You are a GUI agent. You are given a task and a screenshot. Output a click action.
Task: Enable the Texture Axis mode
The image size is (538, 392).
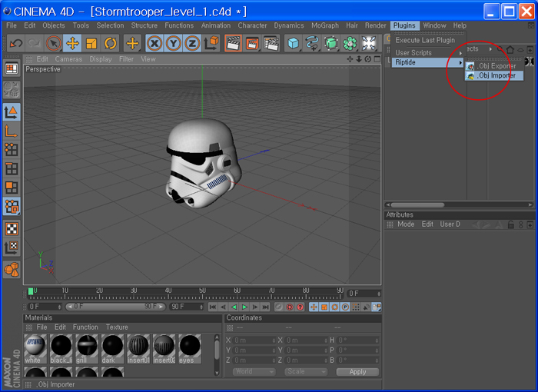(x=12, y=247)
